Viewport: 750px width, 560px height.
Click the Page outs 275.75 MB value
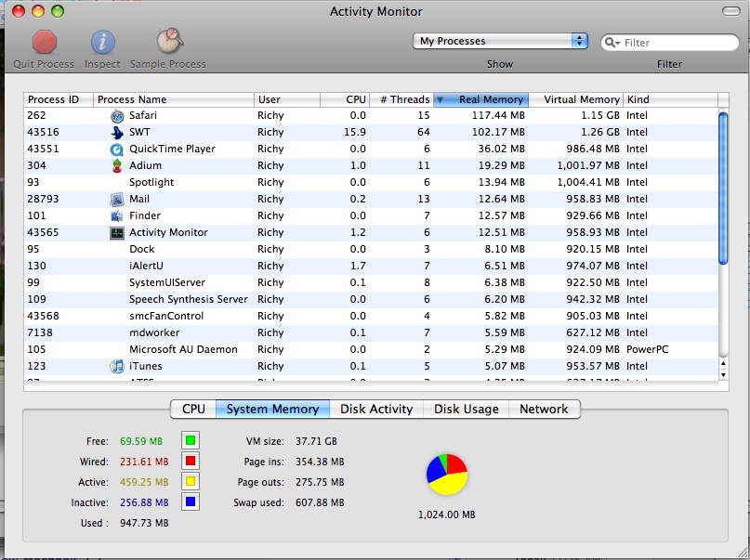click(320, 482)
